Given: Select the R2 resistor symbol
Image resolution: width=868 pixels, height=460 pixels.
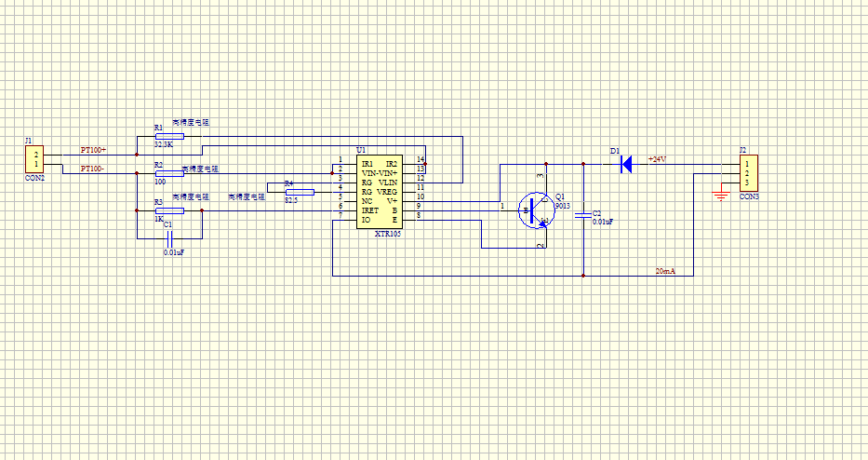Looking at the screenshot, I should click(x=169, y=173).
